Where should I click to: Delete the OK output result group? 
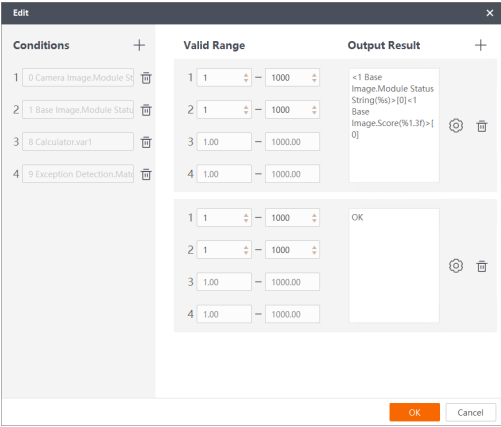pyautogui.click(x=482, y=266)
